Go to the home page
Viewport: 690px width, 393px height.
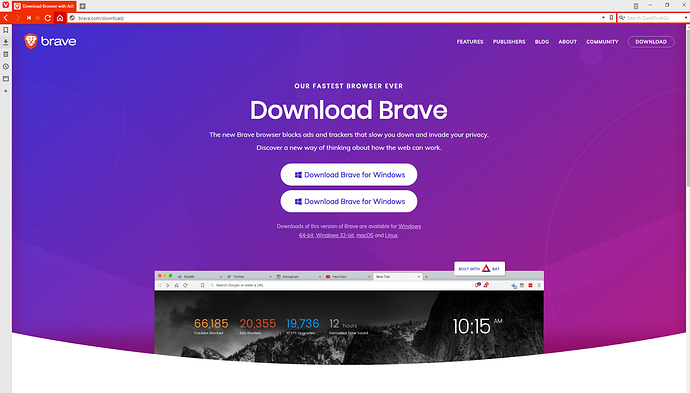click(x=60, y=18)
